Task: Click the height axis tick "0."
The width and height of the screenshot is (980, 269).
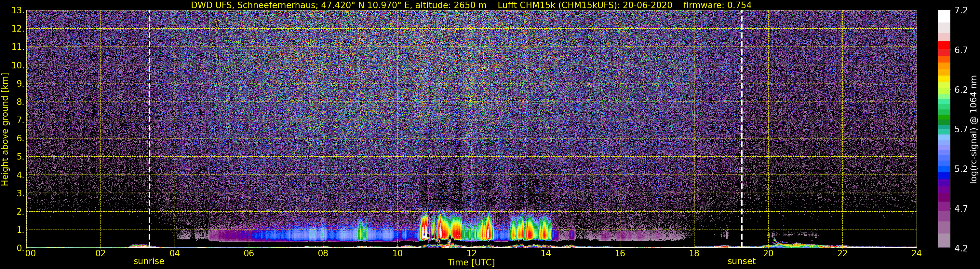Action: [20, 248]
